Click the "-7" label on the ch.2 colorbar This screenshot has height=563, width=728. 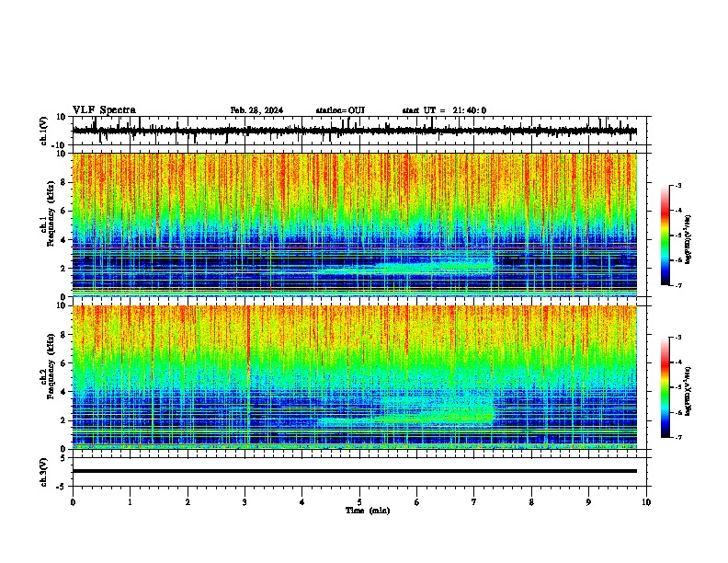coord(678,437)
